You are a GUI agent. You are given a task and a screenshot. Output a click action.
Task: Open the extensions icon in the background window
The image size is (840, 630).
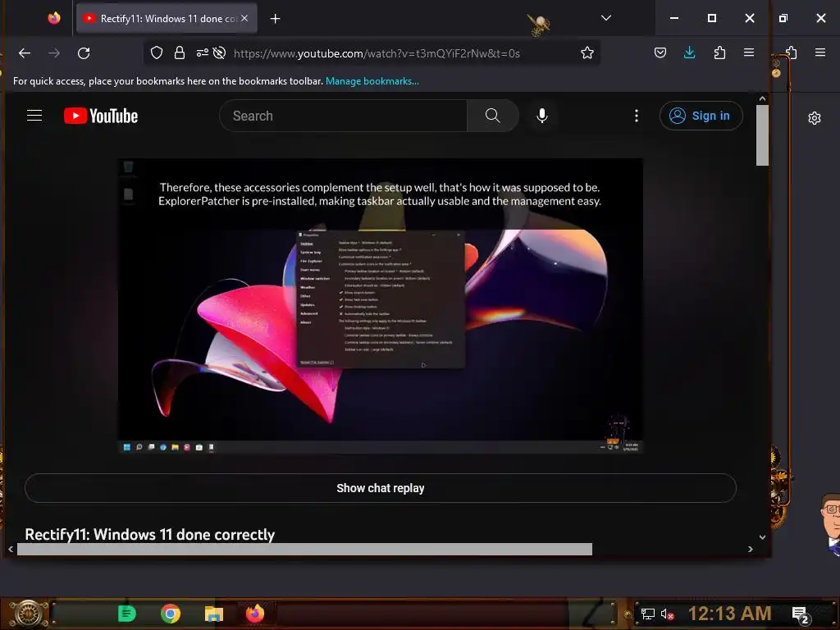tap(792, 52)
